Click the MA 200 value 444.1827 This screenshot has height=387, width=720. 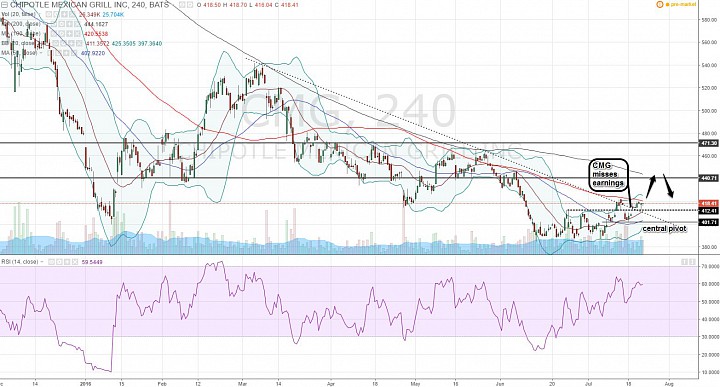pos(96,24)
